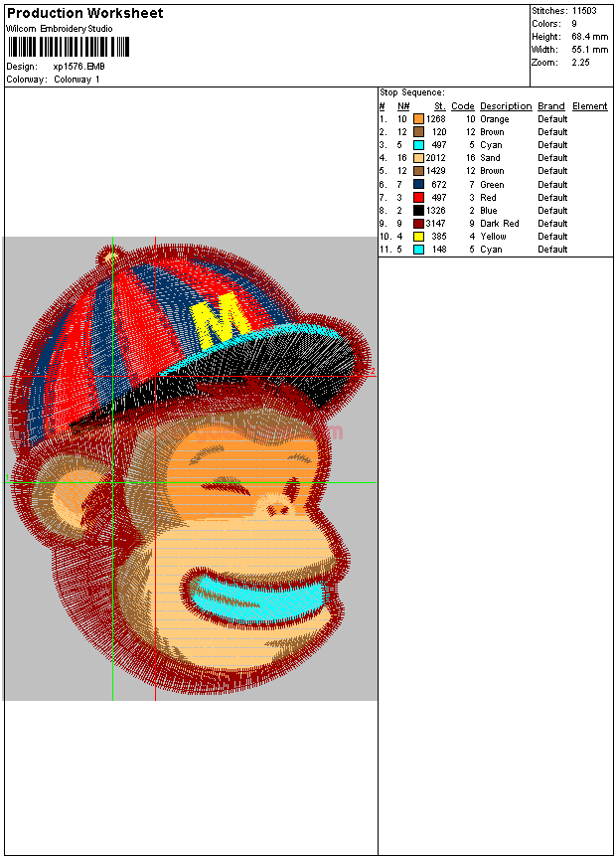Select the 'Colorway 1' value
This screenshot has width=616, height=856.
pyautogui.click(x=77, y=80)
